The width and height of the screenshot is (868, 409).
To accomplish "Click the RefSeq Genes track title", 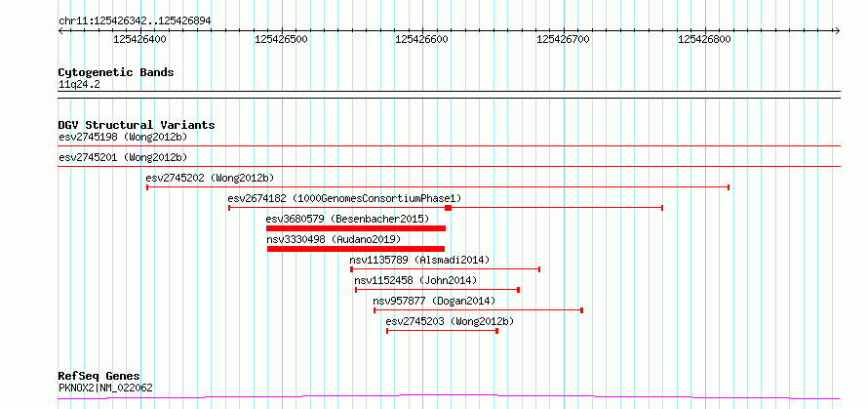I will [99, 377].
